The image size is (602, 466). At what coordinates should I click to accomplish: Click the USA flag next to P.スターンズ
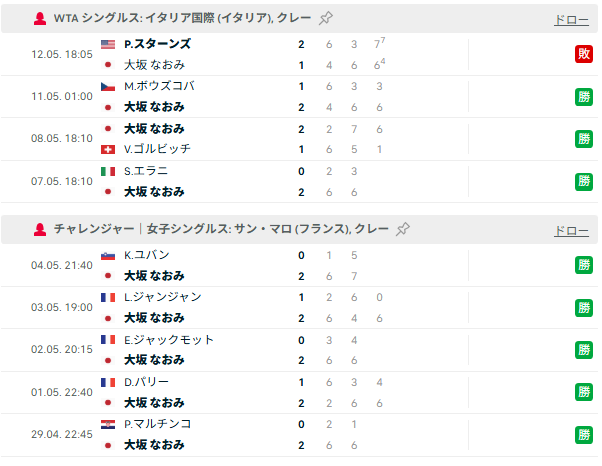click(x=108, y=45)
